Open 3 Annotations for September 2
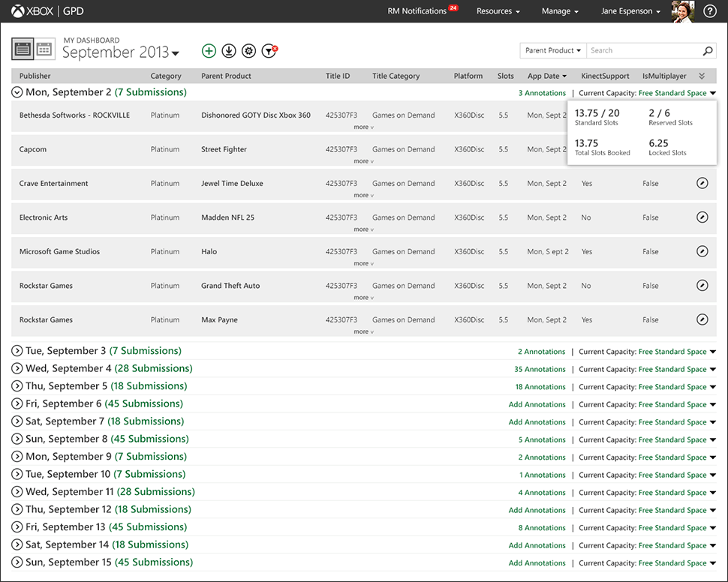 point(543,93)
